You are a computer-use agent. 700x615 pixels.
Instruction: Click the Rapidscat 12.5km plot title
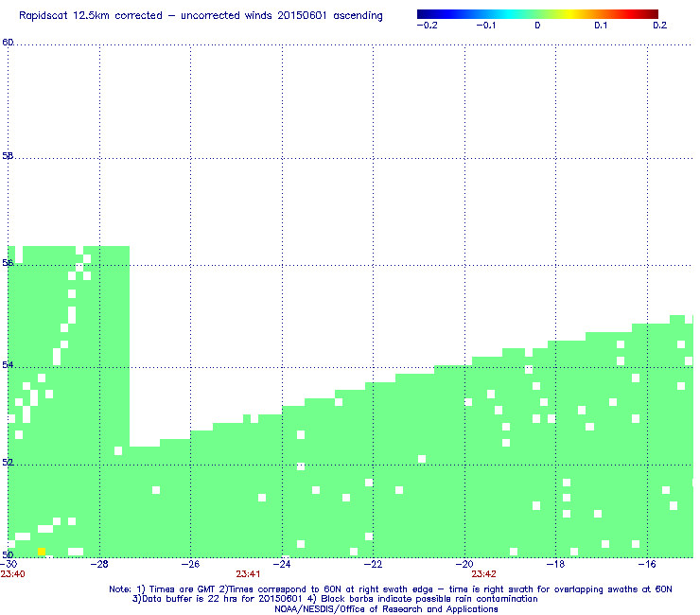201,16
